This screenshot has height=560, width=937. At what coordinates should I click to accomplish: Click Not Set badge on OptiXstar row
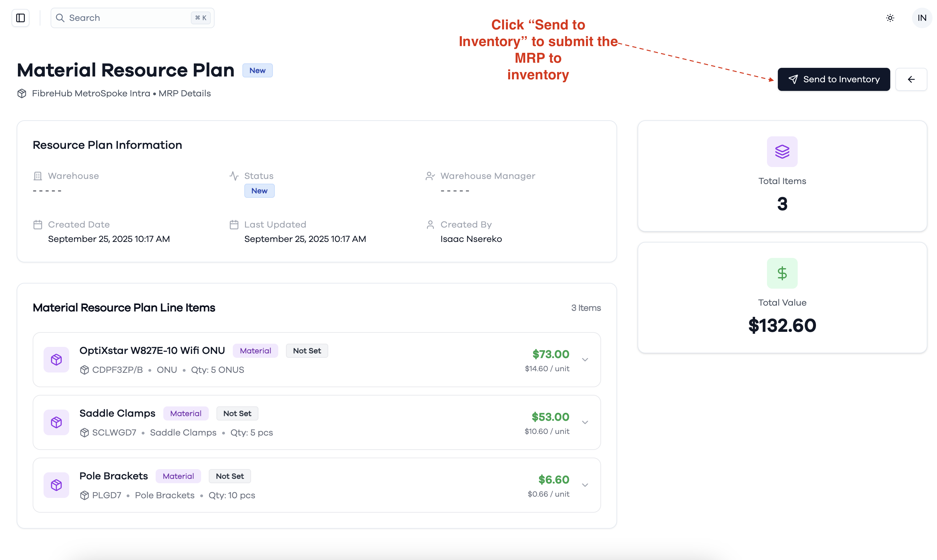[307, 351]
